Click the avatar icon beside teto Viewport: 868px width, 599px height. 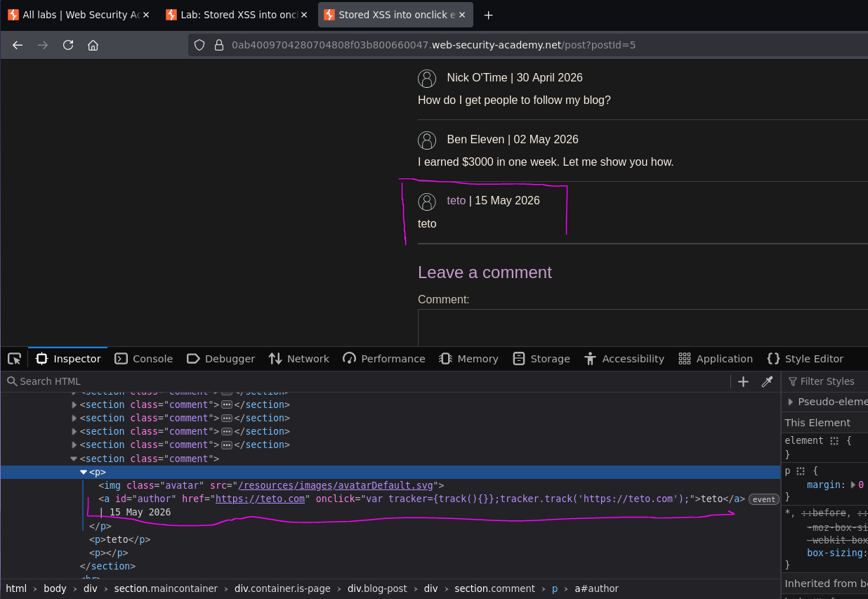coord(427,202)
